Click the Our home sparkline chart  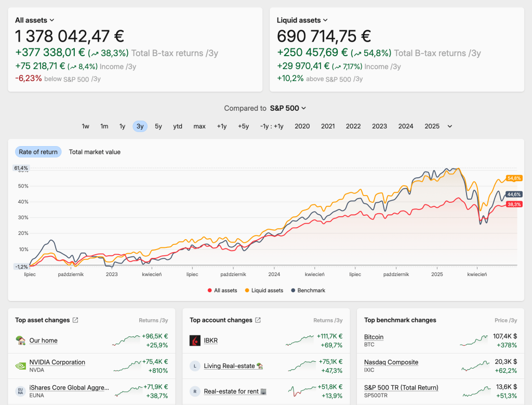click(x=126, y=341)
